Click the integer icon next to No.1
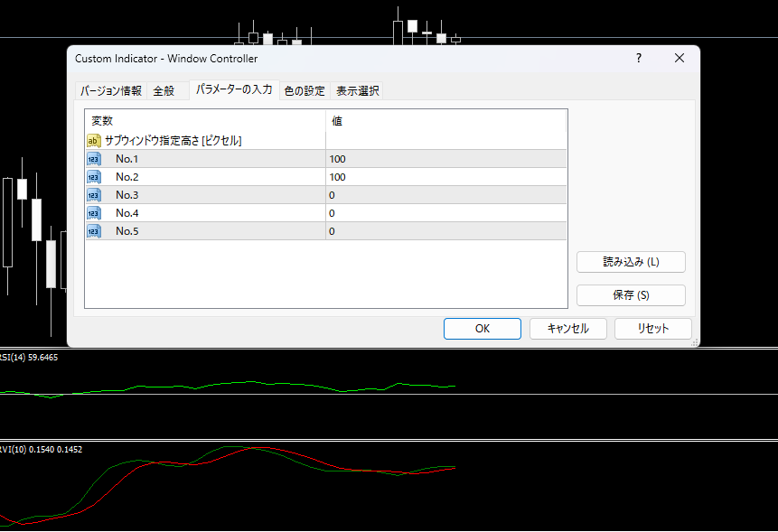 tap(94, 159)
